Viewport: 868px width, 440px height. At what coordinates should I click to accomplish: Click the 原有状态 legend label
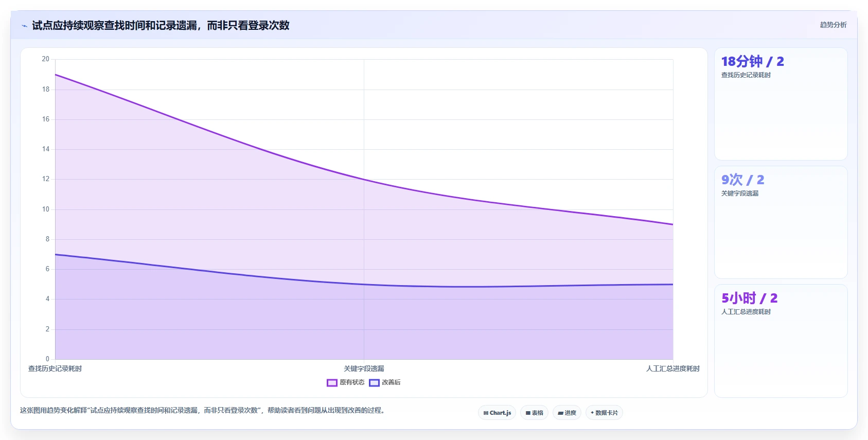tap(352, 382)
